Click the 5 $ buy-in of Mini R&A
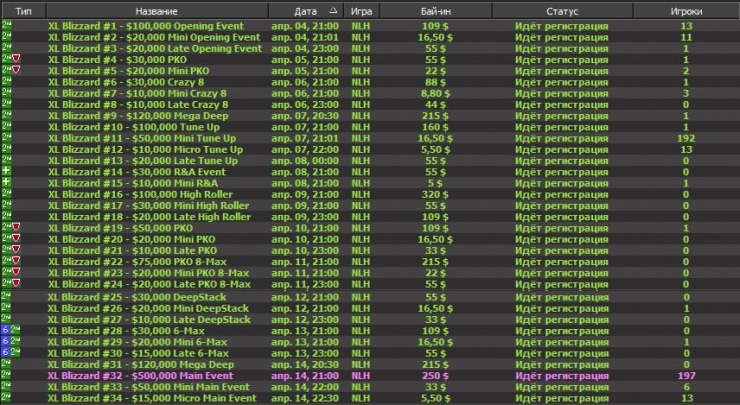Screen dimensions: 740x405 coord(435,183)
